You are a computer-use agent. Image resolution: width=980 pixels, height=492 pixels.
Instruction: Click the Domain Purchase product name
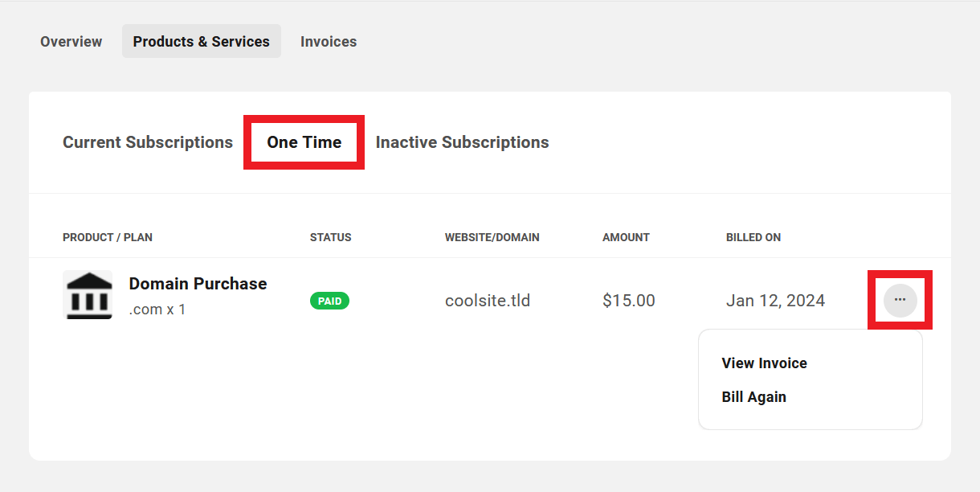[198, 283]
